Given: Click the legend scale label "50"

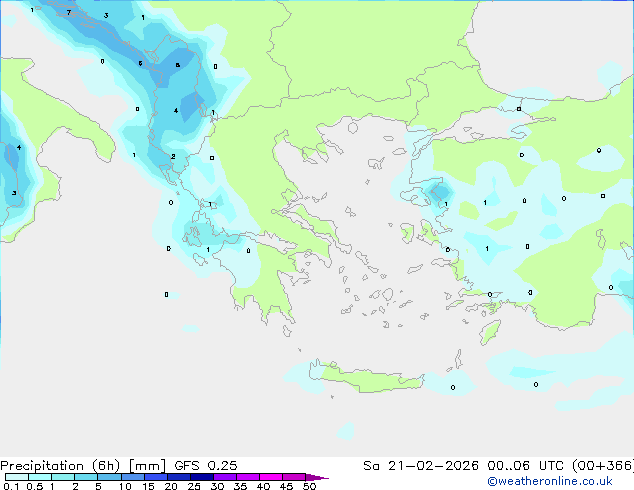Looking at the screenshot, I should pos(309,486).
